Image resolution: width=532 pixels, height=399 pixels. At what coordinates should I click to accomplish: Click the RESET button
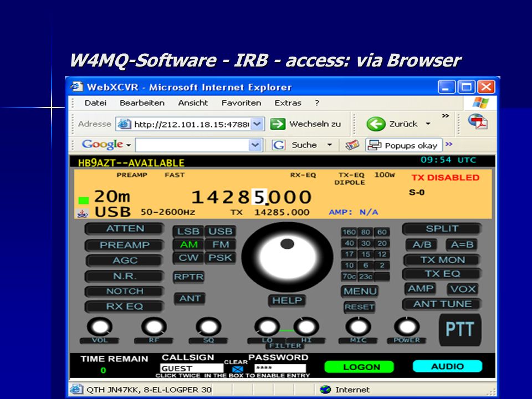click(359, 307)
